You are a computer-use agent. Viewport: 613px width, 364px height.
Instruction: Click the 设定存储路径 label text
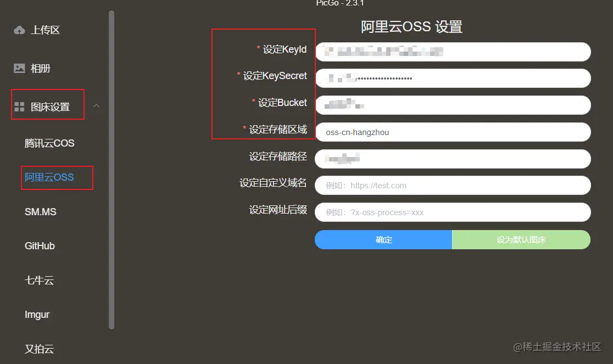(x=278, y=156)
